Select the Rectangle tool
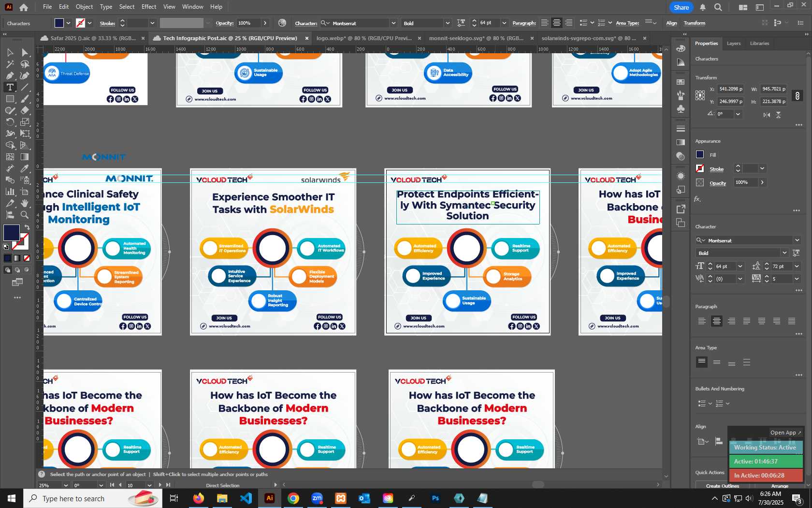 click(x=10, y=99)
